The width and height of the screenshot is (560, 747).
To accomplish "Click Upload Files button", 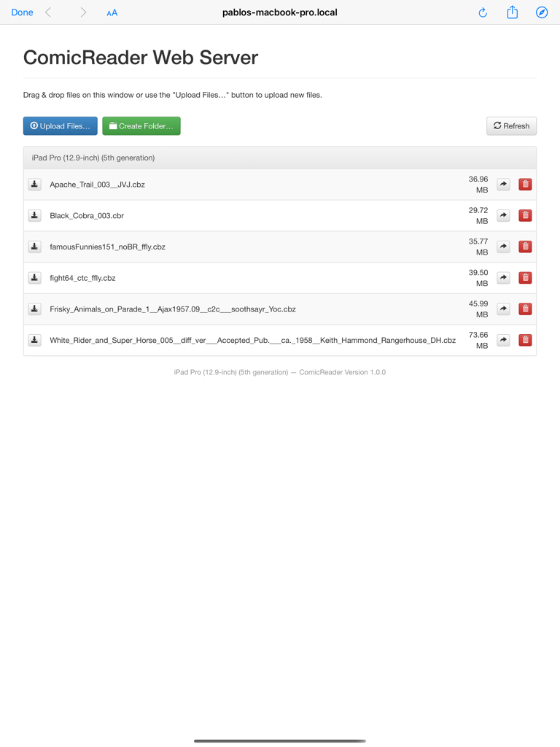I will (x=60, y=125).
